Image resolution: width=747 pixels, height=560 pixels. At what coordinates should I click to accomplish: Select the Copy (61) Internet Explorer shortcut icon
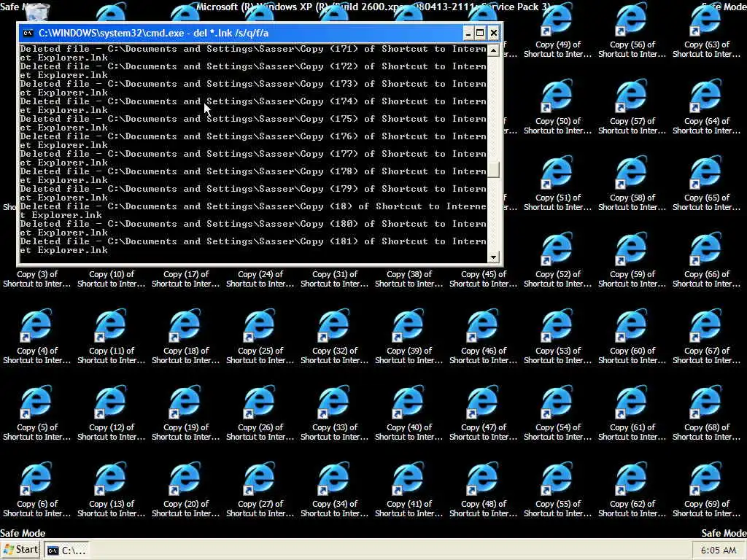click(x=632, y=402)
